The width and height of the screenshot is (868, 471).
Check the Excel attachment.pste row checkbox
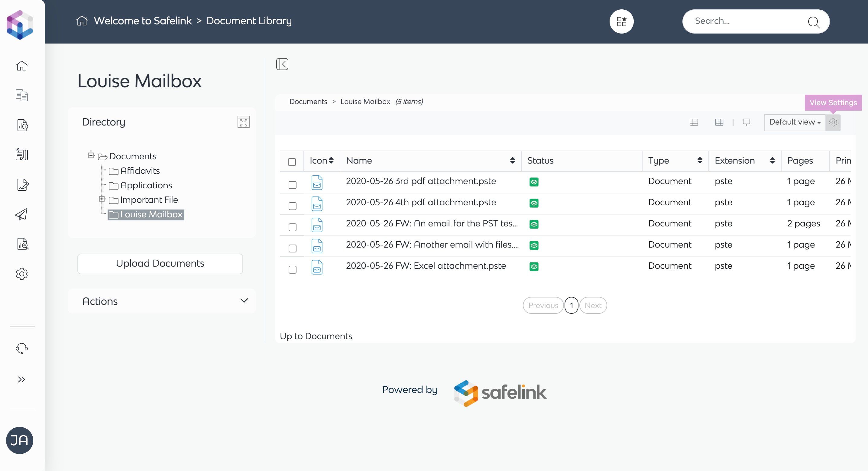coord(292,269)
